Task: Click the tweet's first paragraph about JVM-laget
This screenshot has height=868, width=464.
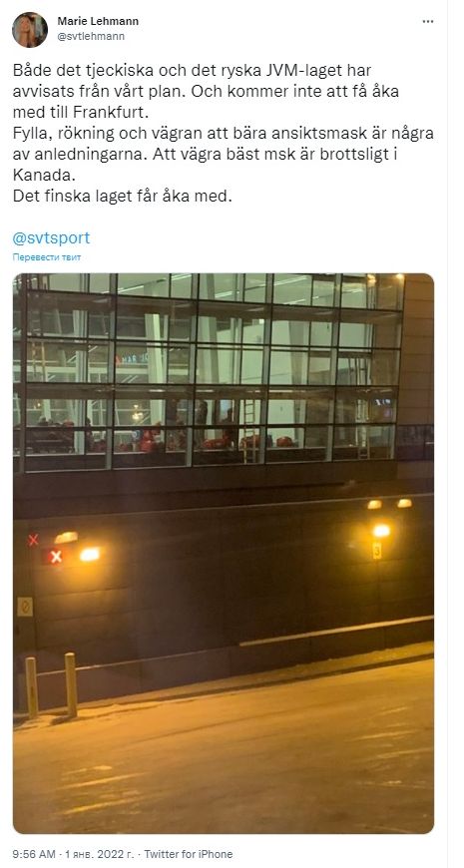Action: [206, 92]
